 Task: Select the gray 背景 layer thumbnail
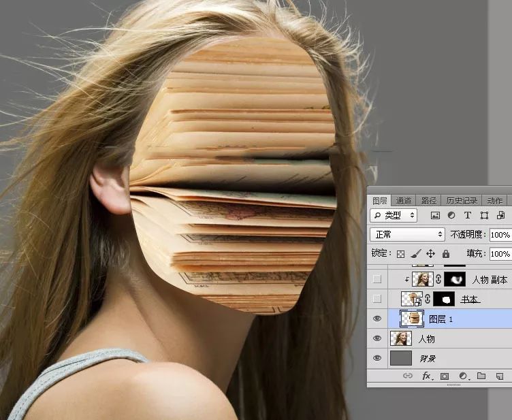401,358
